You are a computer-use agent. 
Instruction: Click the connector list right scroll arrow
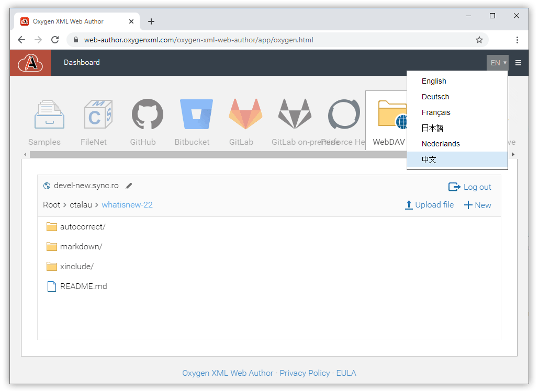[513, 155]
